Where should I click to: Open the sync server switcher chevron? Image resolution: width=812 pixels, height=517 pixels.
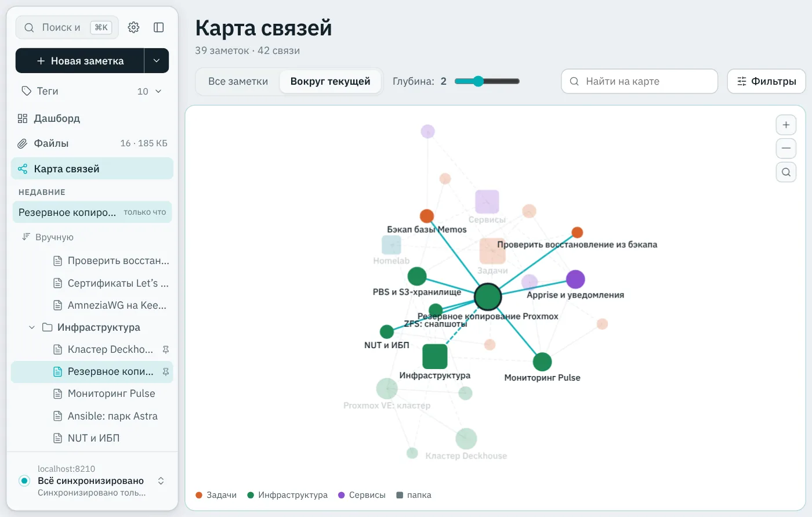(x=161, y=480)
